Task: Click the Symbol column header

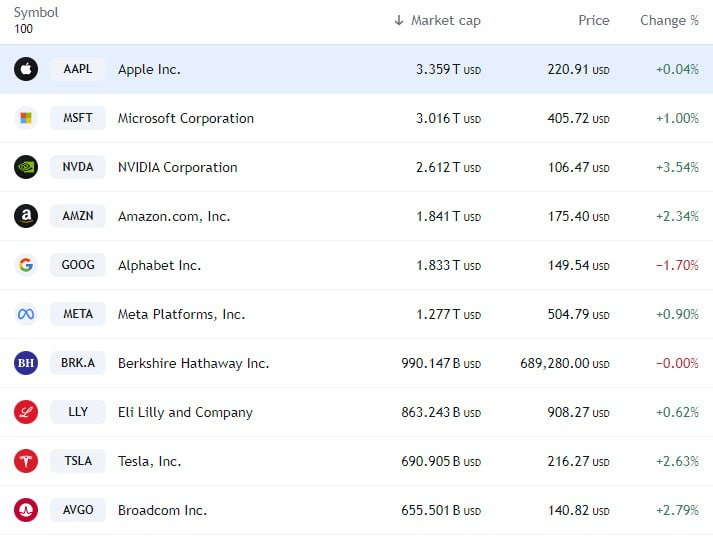Action: (x=36, y=13)
